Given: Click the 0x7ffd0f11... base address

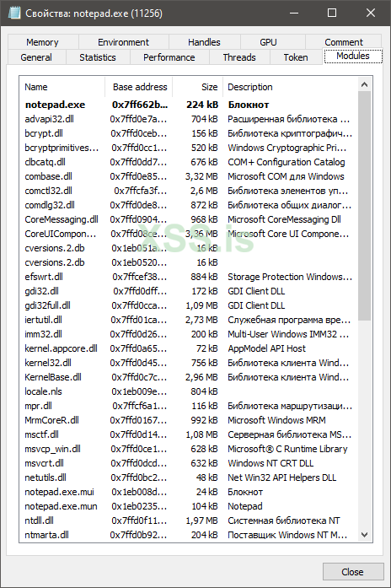Looking at the screenshot, I should tap(138, 521).
